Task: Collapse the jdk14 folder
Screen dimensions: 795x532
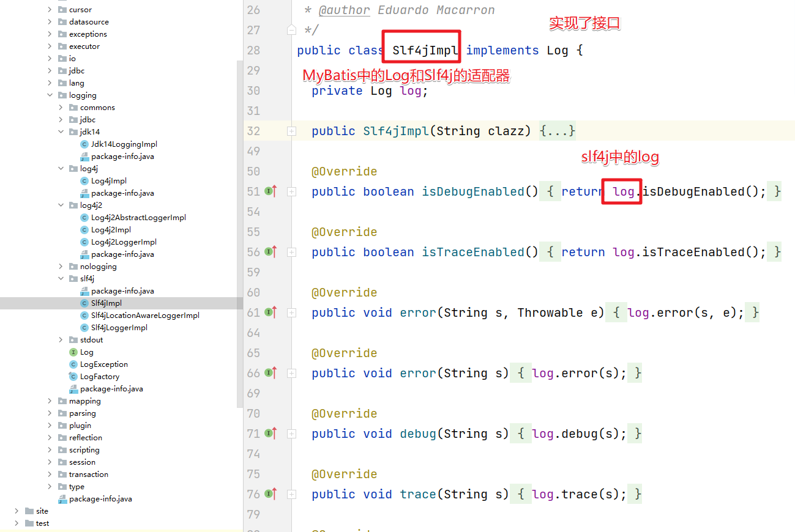Action: click(61, 132)
